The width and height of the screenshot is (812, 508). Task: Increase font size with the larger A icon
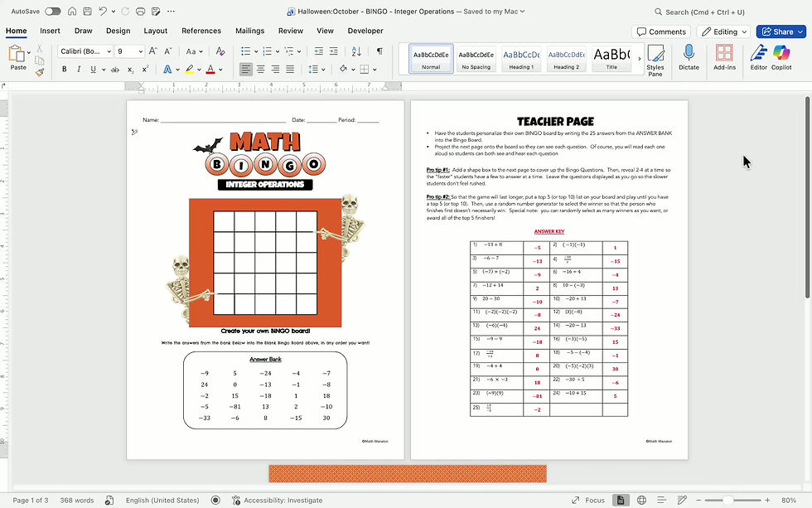click(x=152, y=51)
